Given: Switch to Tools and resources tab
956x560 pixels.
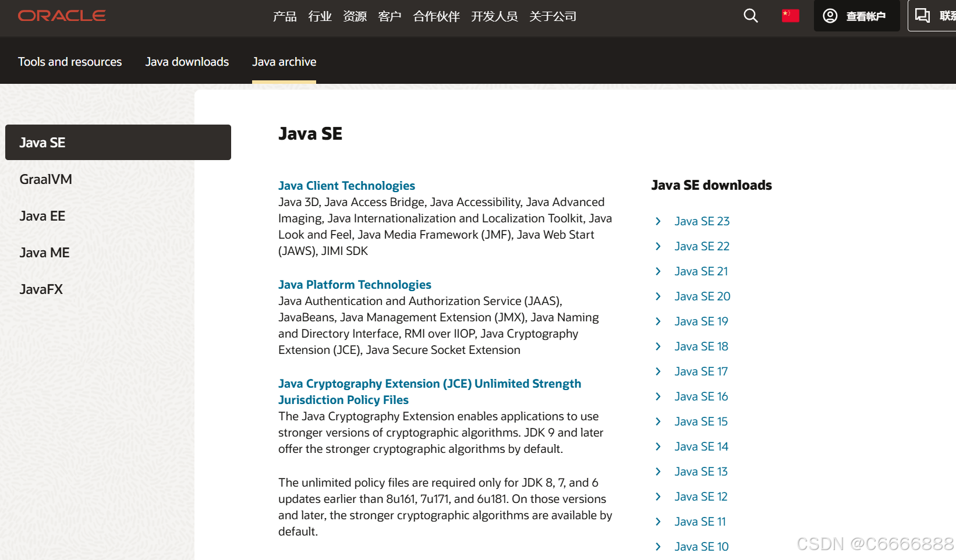Looking at the screenshot, I should point(70,62).
